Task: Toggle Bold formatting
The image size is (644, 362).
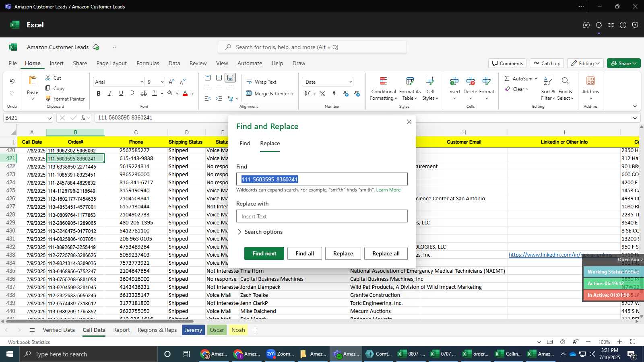Action: (99, 93)
